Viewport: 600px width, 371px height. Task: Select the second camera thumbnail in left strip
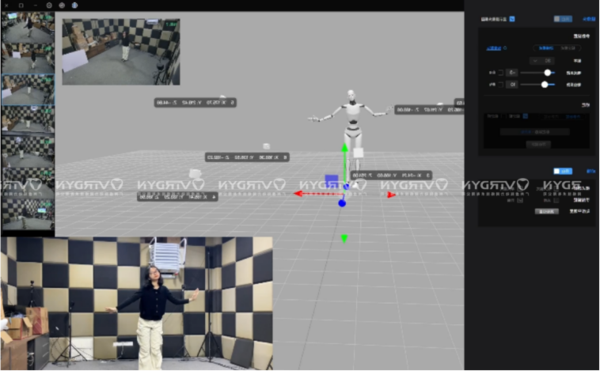tap(28, 59)
